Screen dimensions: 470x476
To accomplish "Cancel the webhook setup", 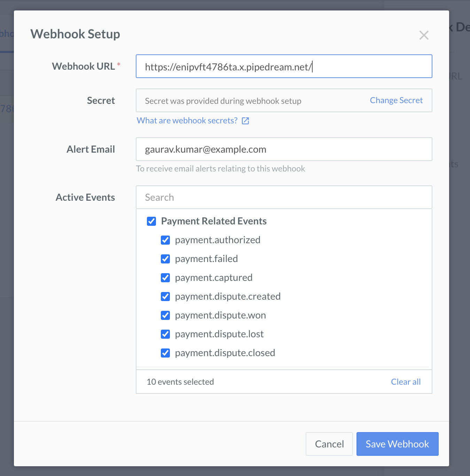I will point(329,444).
